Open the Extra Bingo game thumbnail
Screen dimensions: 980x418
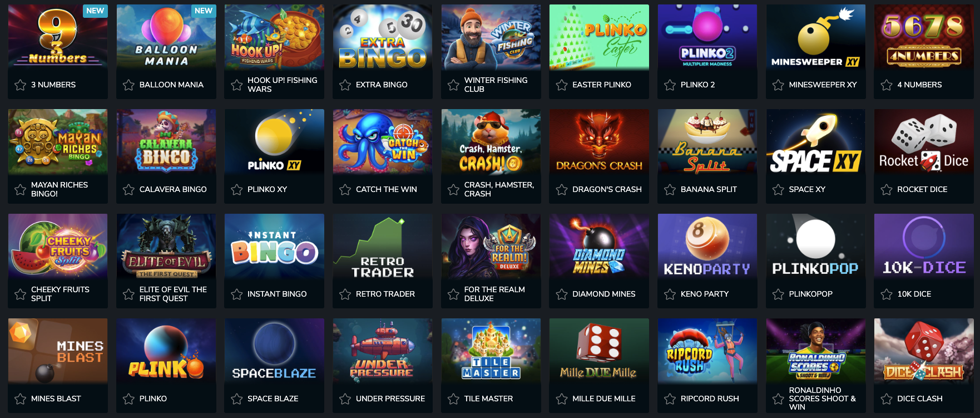pyautogui.click(x=383, y=37)
